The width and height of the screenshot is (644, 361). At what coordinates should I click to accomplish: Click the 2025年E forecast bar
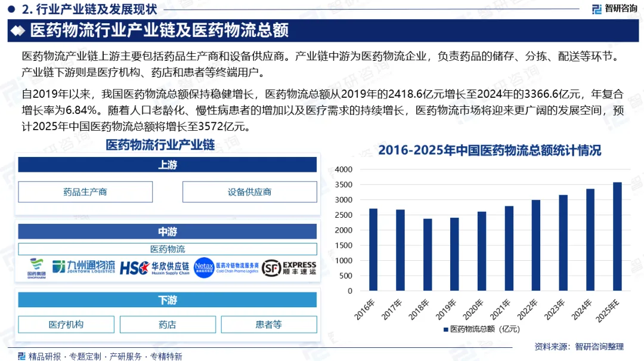[x=617, y=236]
